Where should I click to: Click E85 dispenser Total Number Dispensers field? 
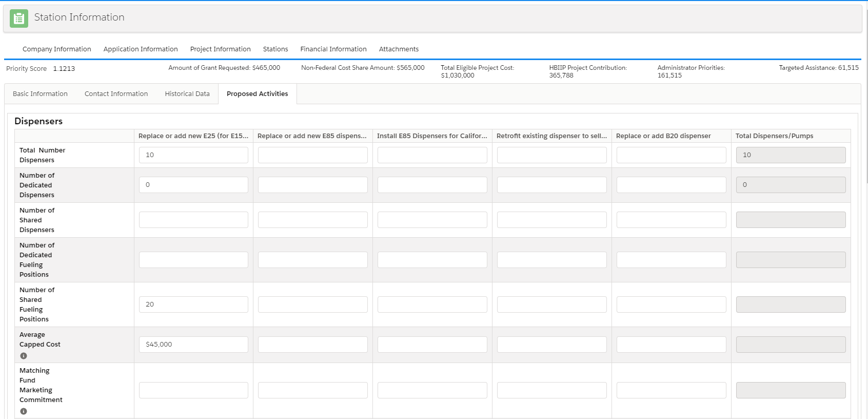312,155
